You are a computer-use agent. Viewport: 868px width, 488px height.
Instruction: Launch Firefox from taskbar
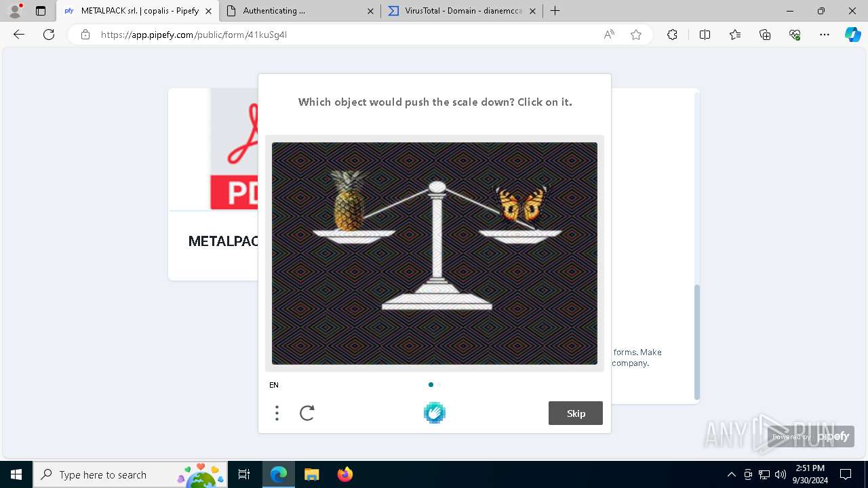(344, 474)
